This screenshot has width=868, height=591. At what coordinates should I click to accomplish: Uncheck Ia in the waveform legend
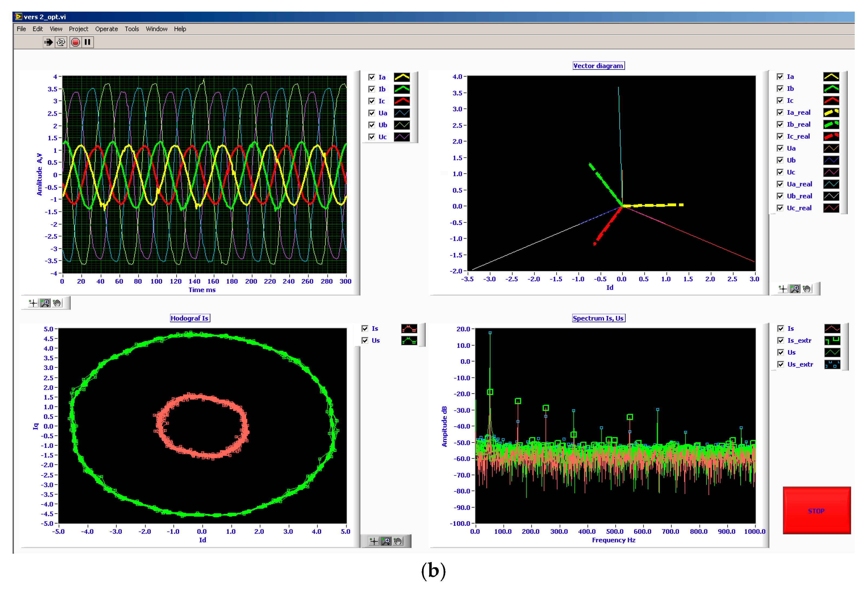coord(372,77)
